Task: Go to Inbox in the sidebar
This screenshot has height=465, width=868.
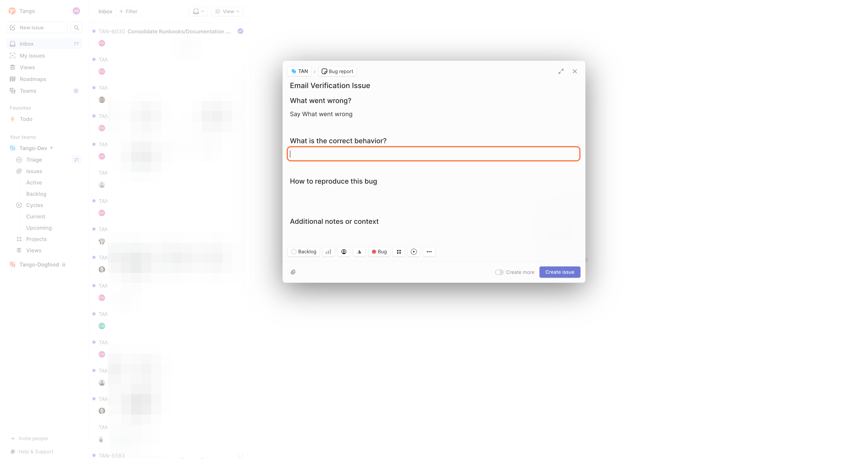Action: [x=44, y=44]
